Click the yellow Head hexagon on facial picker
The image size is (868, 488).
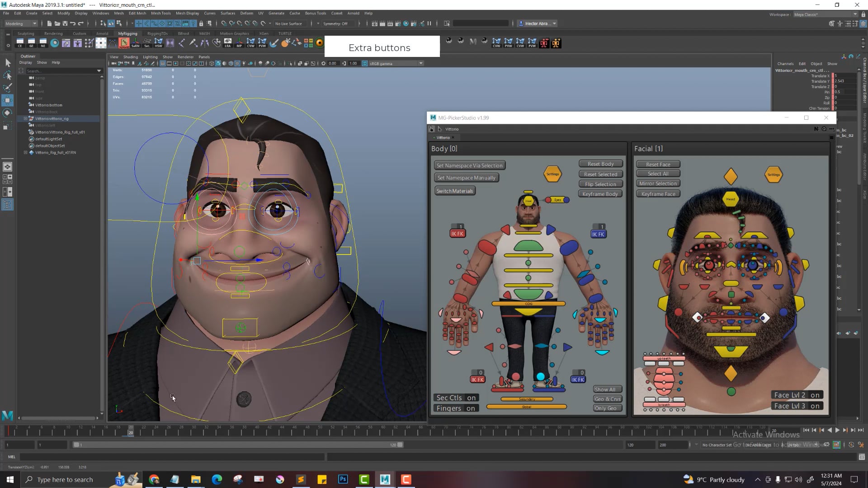pyautogui.click(x=731, y=199)
